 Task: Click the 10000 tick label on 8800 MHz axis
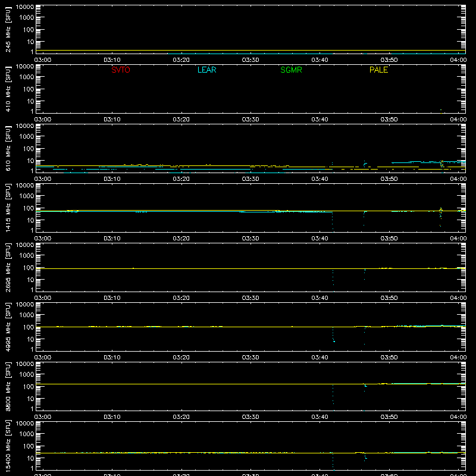25,364
